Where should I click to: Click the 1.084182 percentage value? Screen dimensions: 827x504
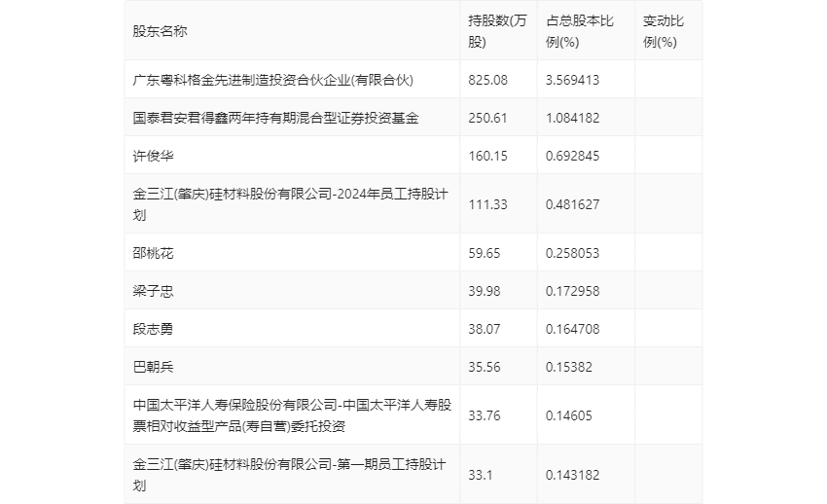572,118
